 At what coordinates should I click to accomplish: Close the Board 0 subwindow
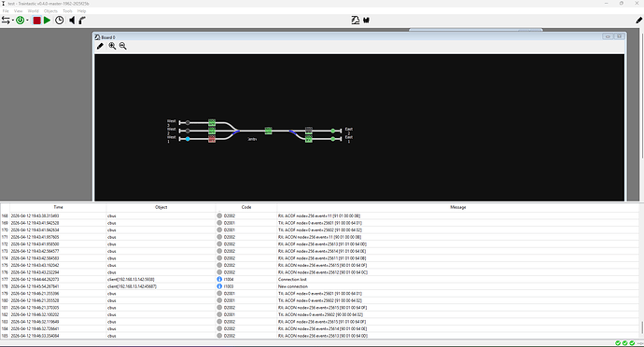(620, 36)
